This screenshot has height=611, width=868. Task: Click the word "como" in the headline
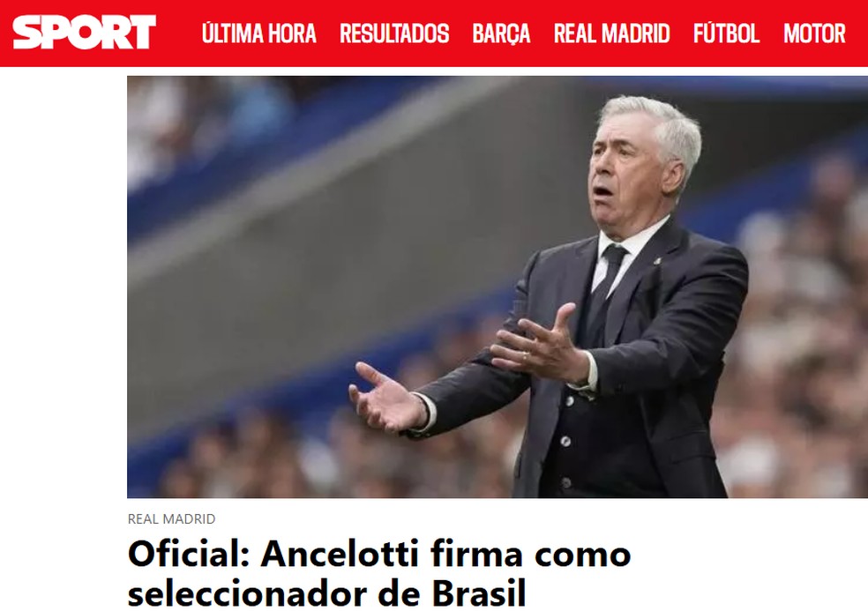coord(583,555)
